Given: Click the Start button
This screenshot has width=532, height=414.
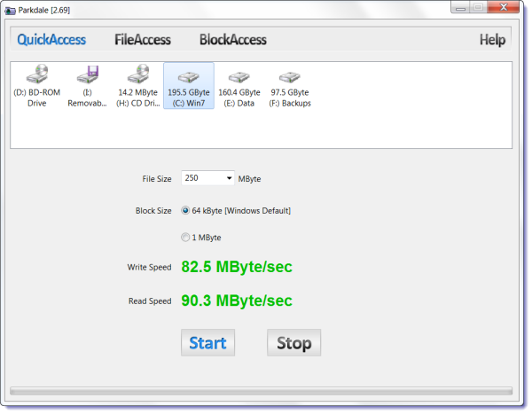Looking at the screenshot, I should pos(207,343).
